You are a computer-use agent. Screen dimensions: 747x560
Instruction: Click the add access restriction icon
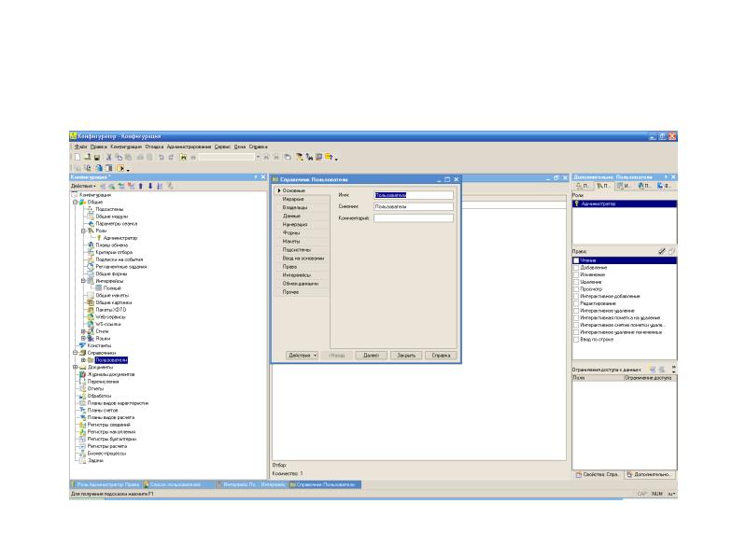[x=653, y=370]
